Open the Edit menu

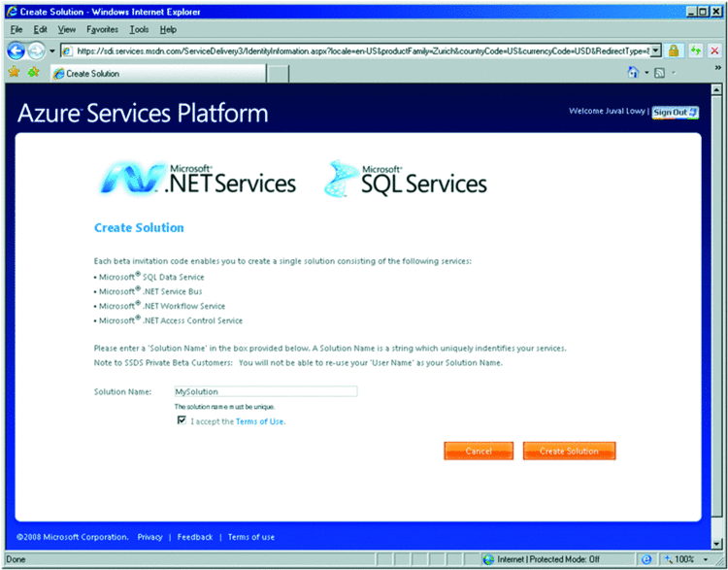(40, 30)
